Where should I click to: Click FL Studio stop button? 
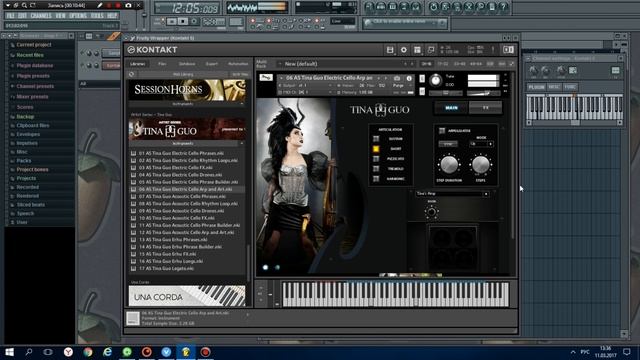(183, 22)
